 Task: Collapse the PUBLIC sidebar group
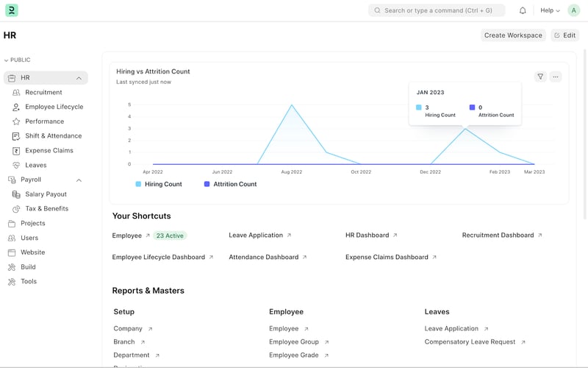point(17,60)
